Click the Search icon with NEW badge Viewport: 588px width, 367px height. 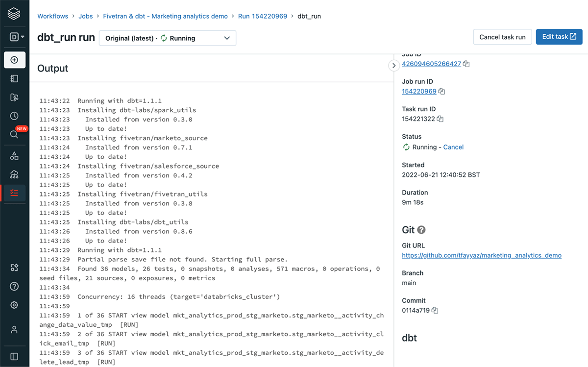point(14,134)
